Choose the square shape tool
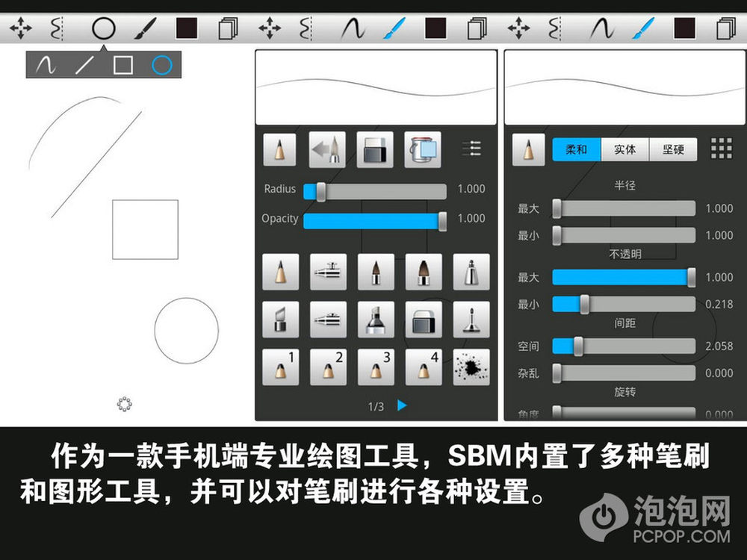Viewport: 747px width, 560px height. click(x=123, y=66)
